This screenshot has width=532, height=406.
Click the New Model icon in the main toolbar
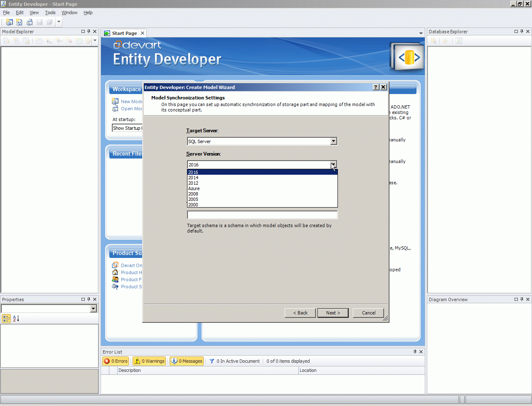(x=9, y=22)
